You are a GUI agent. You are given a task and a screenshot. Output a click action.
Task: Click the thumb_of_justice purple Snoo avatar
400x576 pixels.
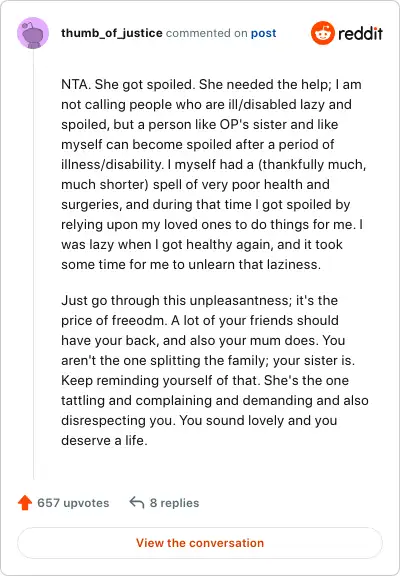(x=33, y=33)
